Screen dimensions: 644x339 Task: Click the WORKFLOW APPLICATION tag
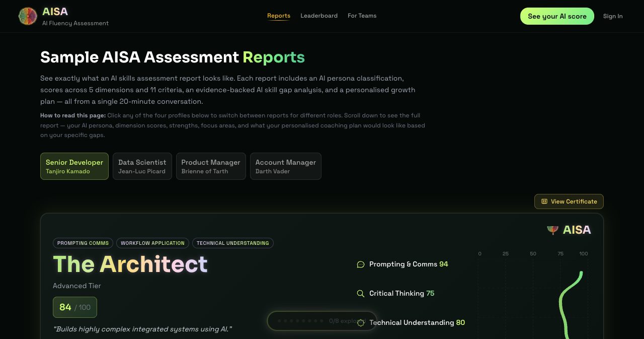[x=152, y=243]
